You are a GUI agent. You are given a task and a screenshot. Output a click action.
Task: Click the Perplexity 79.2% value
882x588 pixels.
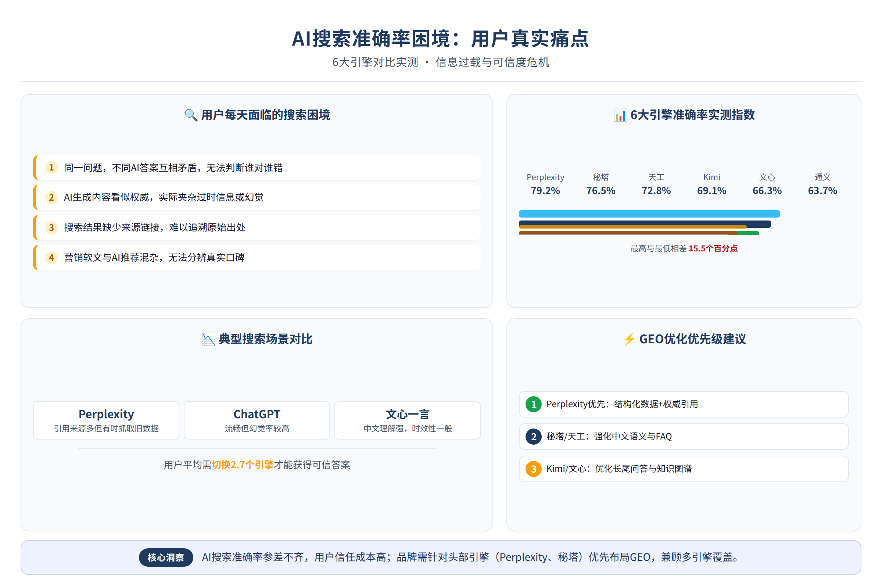click(545, 191)
